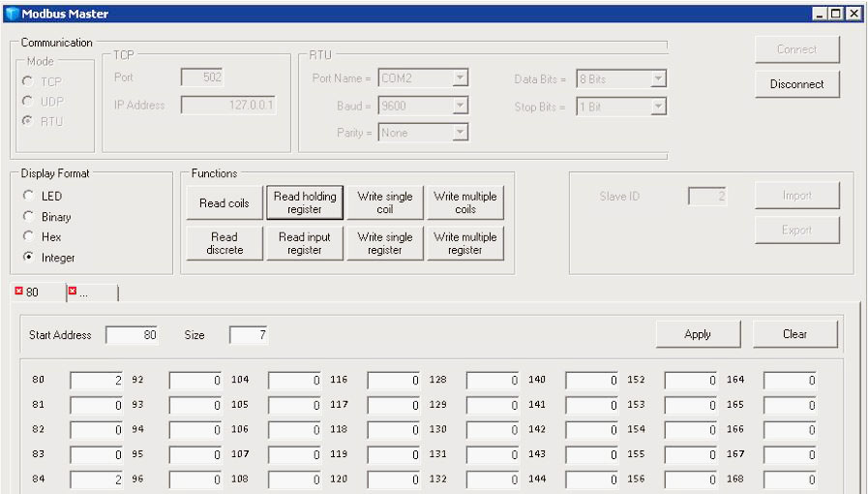Click register 143 value field

pyautogui.click(x=592, y=454)
